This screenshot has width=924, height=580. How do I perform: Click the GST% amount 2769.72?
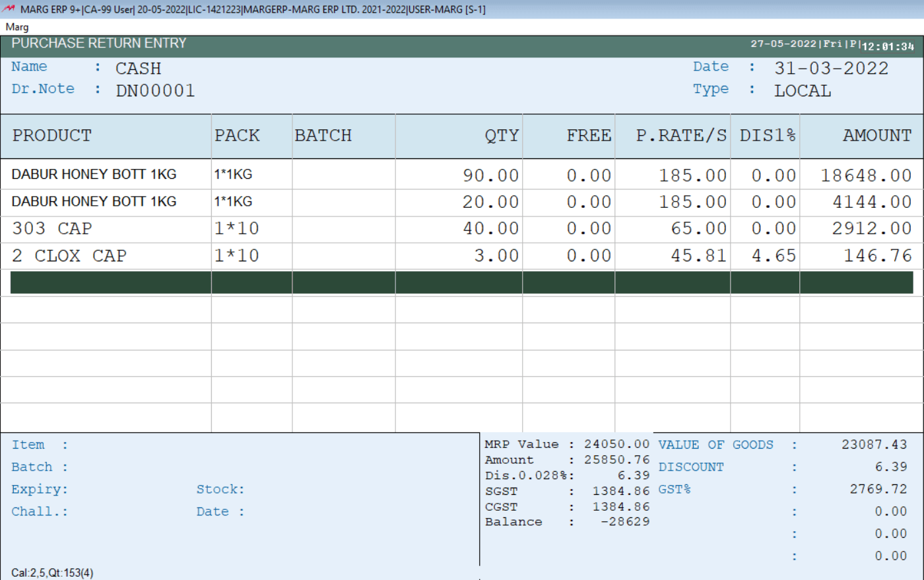[878, 489]
